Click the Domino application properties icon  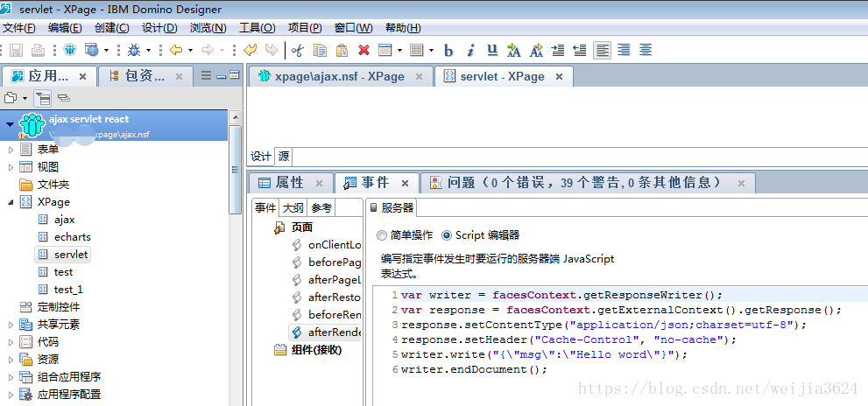point(70,51)
